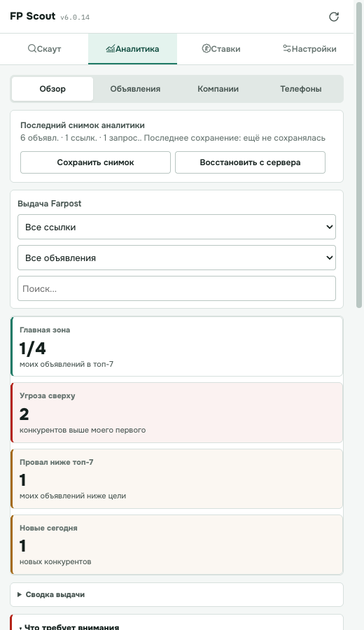Viewport: 364px width, 630px height.
Task: Expand the Сводка выдачи section
Action: (177, 594)
